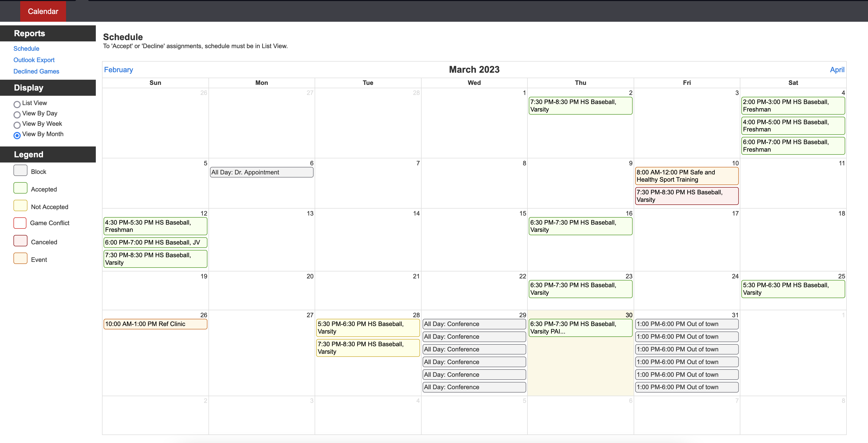
Task: Open the Ref Clinic event on March 26
Action: 155,324
